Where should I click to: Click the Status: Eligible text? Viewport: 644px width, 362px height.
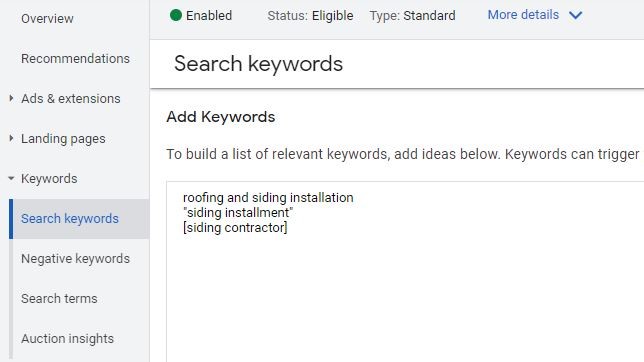(x=310, y=16)
